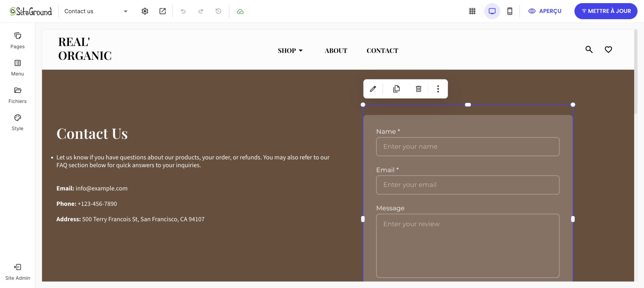
Task: Open the Menu panel
Action: click(18, 68)
